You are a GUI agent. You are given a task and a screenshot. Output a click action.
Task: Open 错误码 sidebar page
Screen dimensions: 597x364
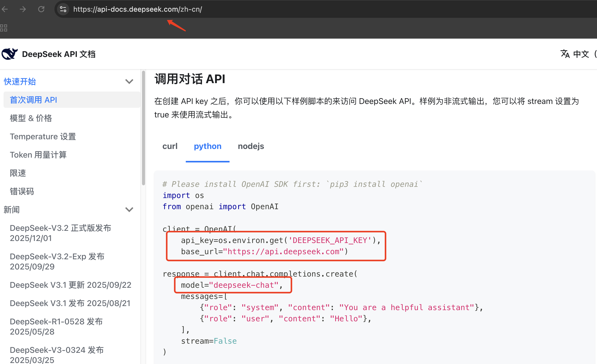pyautogui.click(x=22, y=191)
